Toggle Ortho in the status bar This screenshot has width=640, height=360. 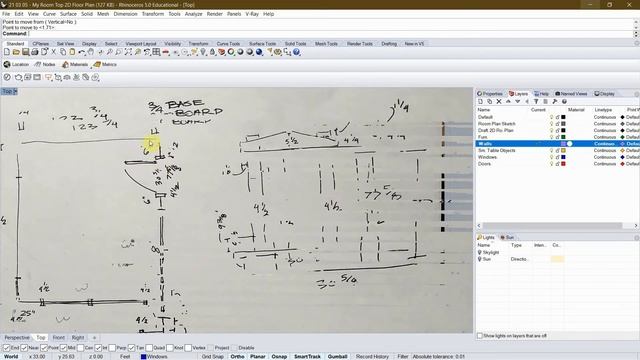(x=237, y=356)
